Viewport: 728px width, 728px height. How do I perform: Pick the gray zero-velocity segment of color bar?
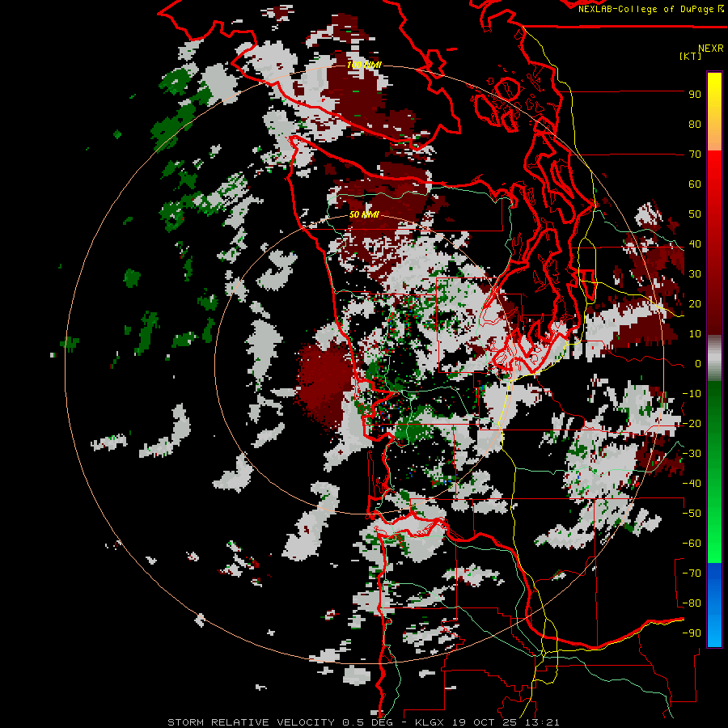[x=714, y=359]
